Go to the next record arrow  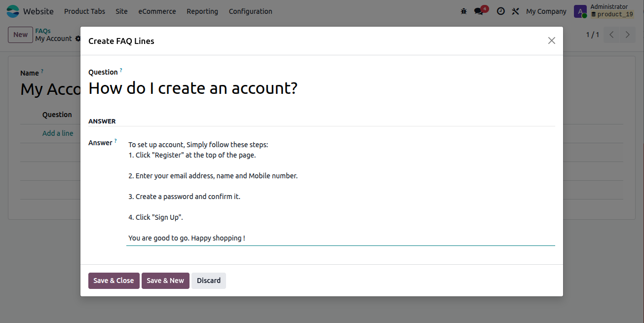pos(628,35)
